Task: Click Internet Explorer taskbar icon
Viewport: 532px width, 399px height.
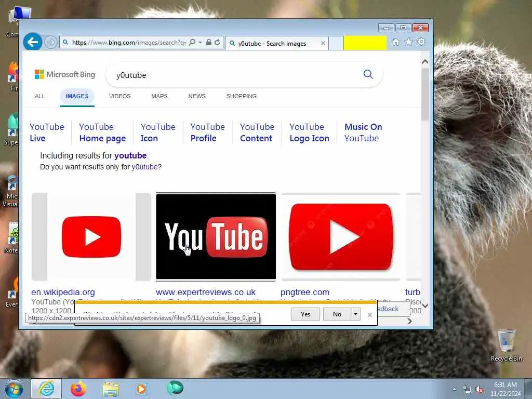Action: tap(46, 389)
